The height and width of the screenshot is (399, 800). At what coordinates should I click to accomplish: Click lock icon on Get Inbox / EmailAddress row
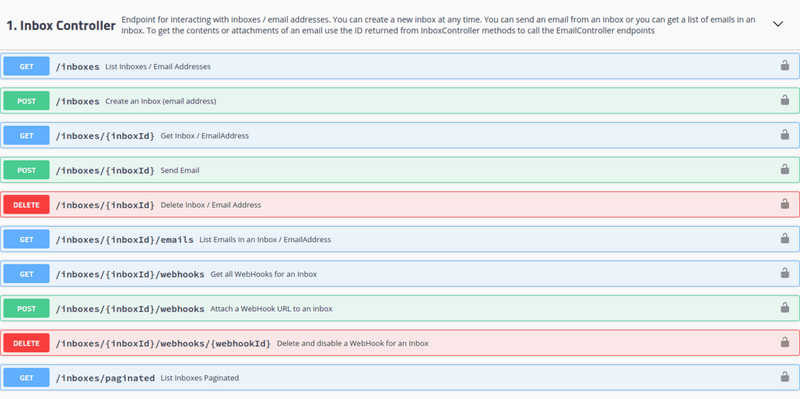click(785, 135)
